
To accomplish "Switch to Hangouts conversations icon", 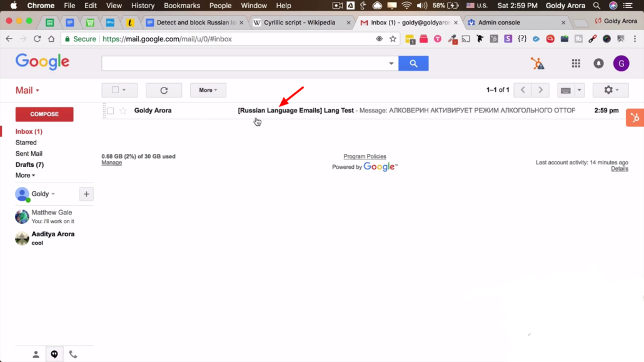I will pyautogui.click(x=54, y=354).
